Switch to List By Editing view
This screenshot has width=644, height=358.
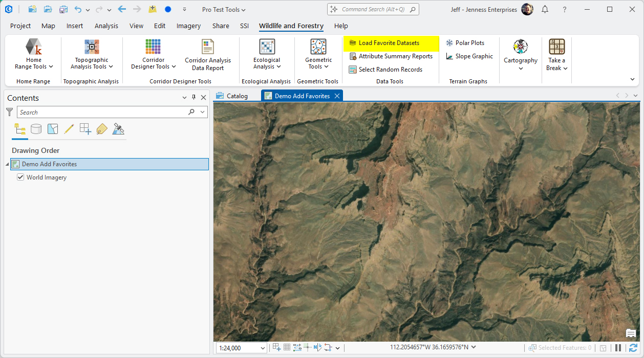click(x=69, y=129)
